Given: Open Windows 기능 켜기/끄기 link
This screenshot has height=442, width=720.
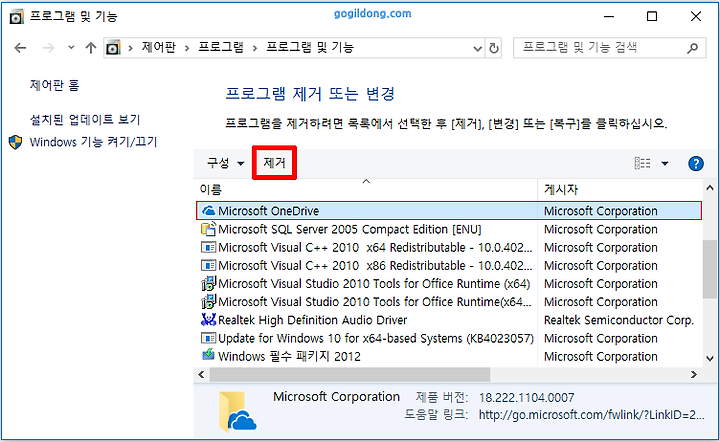Looking at the screenshot, I should tap(93, 142).
